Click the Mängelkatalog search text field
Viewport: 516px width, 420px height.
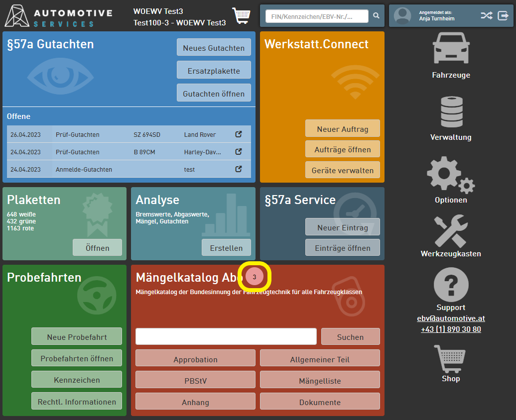pyautogui.click(x=226, y=336)
